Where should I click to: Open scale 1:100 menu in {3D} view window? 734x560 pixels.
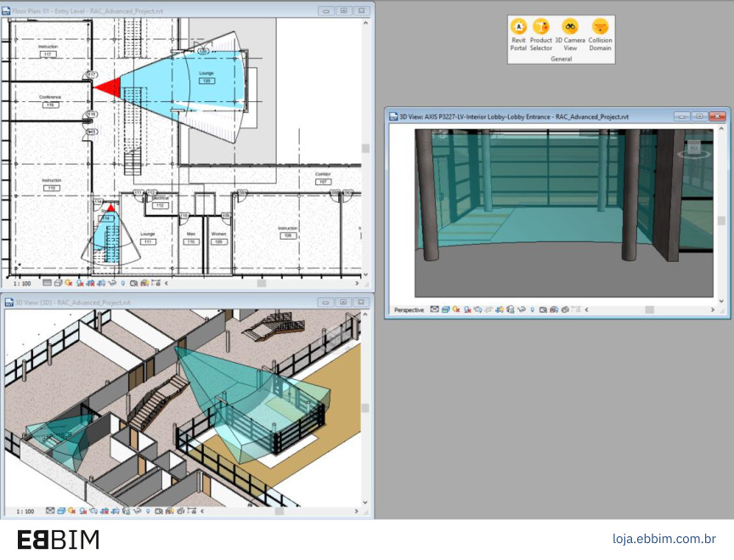[25, 512]
